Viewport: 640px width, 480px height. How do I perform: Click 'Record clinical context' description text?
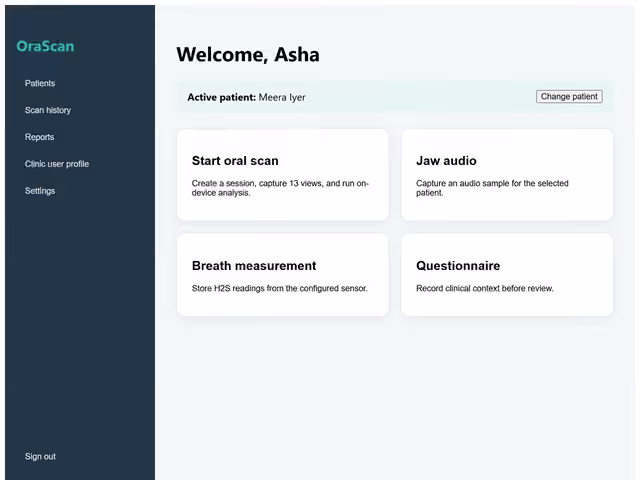pyautogui.click(x=485, y=288)
